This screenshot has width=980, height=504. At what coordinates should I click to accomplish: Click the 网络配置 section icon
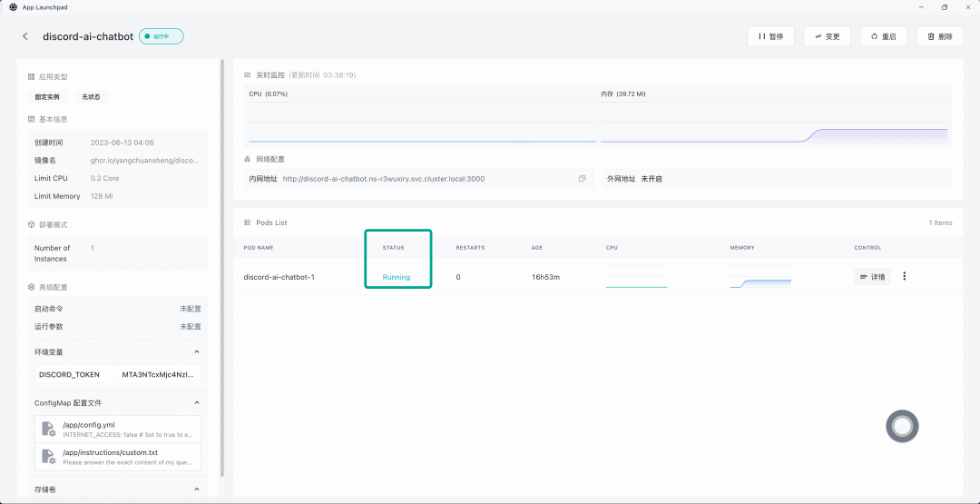pos(248,159)
